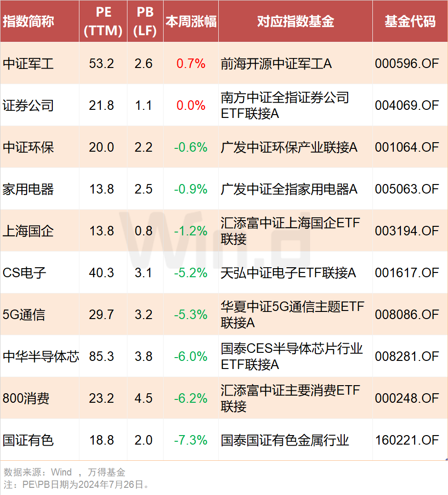The width and height of the screenshot is (448, 495).
Task: Click fund name 汇添富中证主要消费ETF联接
Action: pos(290,398)
